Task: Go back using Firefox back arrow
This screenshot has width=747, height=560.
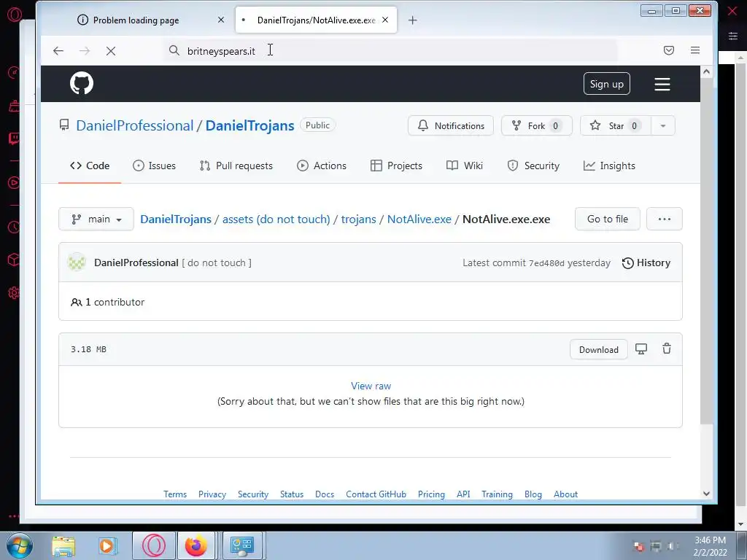Action: pyautogui.click(x=58, y=51)
